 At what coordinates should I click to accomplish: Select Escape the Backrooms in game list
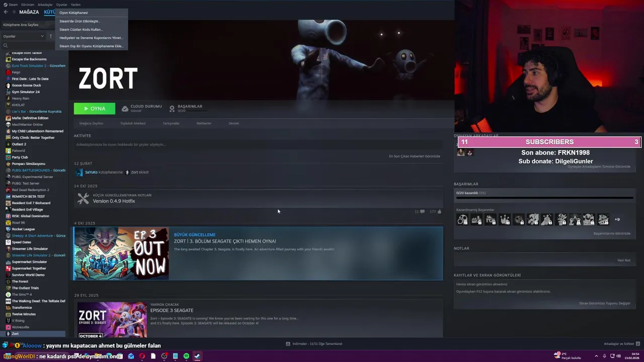pyautogui.click(x=29, y=59)
